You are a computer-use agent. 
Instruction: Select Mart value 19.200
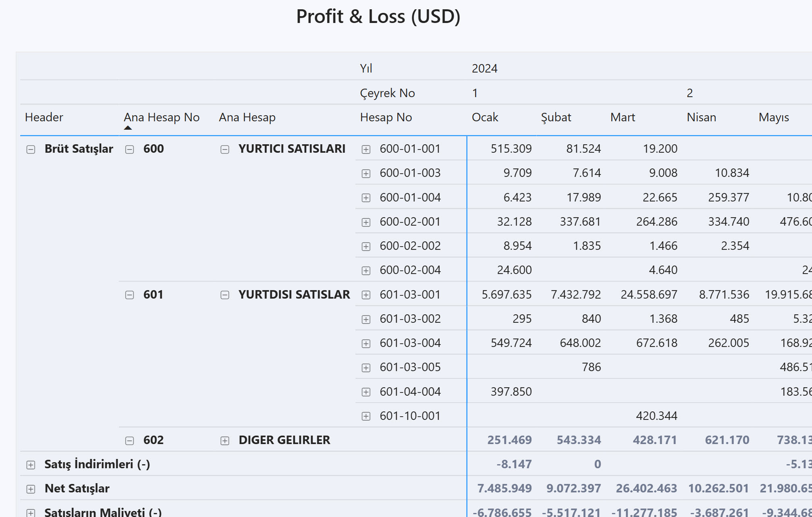(660, 149)
